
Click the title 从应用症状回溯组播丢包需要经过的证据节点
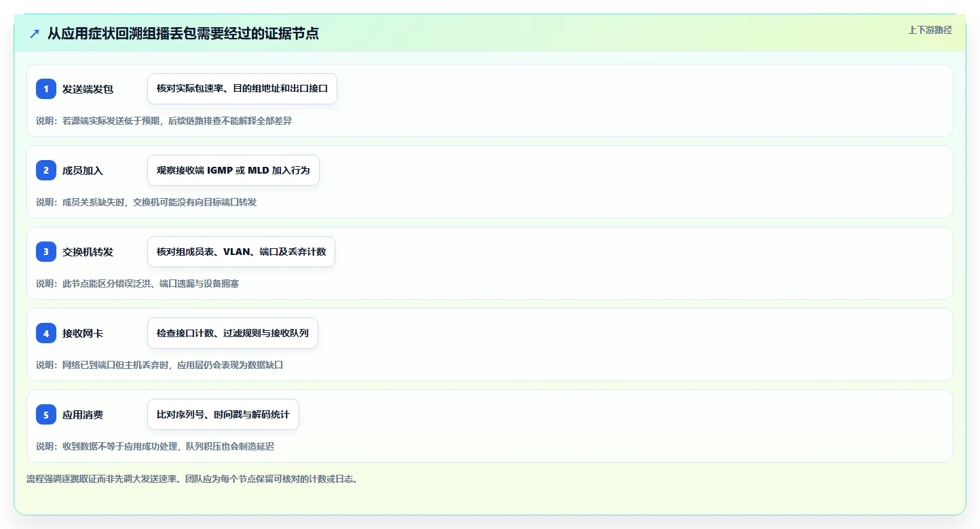click(183, 33)
